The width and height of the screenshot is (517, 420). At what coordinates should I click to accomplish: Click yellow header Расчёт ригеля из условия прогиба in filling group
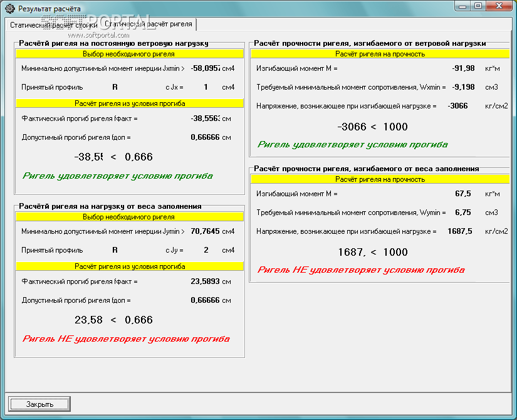(130, 266)
